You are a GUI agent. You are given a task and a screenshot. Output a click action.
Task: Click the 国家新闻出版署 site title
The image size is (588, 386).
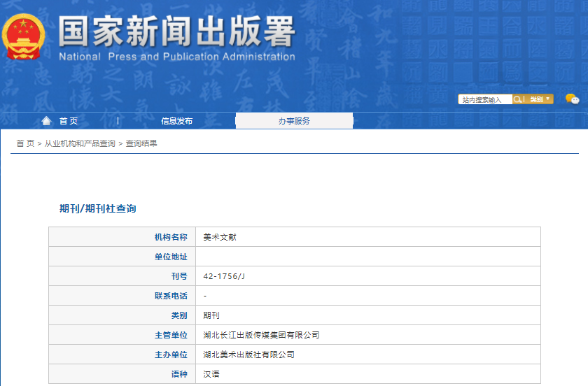[176, 31]
